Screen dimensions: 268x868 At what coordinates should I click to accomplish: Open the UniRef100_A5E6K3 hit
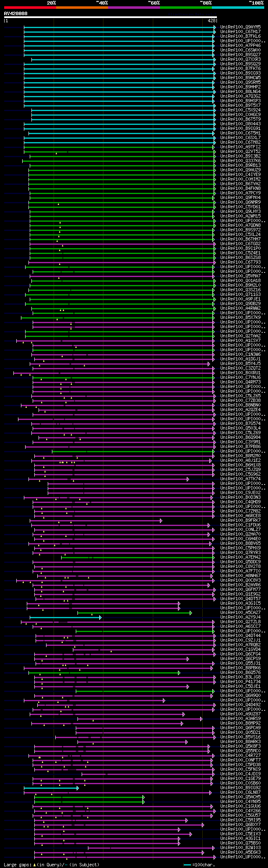[240, 852]
